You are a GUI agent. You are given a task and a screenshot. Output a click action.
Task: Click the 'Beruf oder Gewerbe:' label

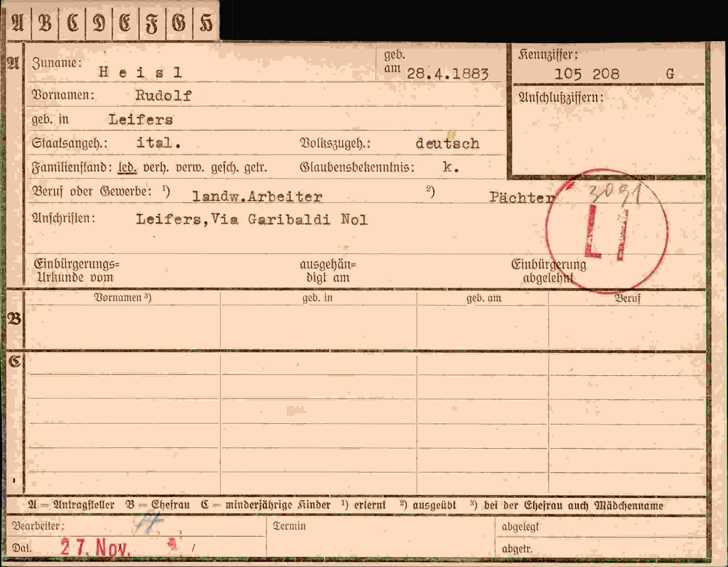click(92, 192)
